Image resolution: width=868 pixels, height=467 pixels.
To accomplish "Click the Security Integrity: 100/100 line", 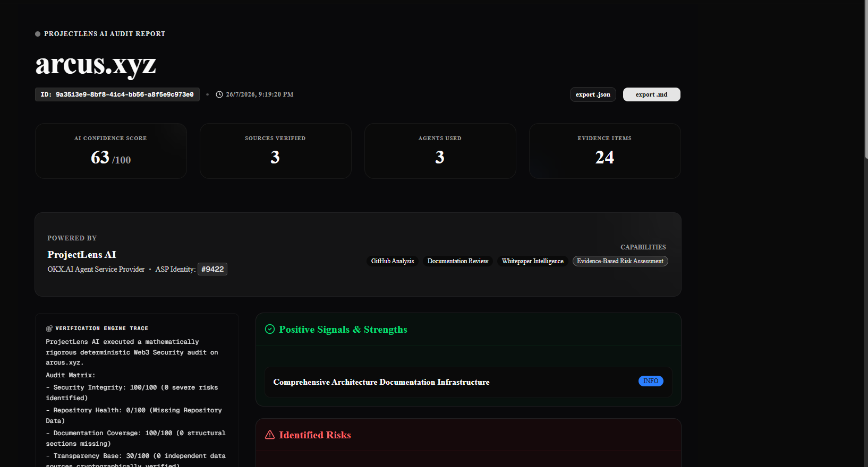I will (132, 393).
